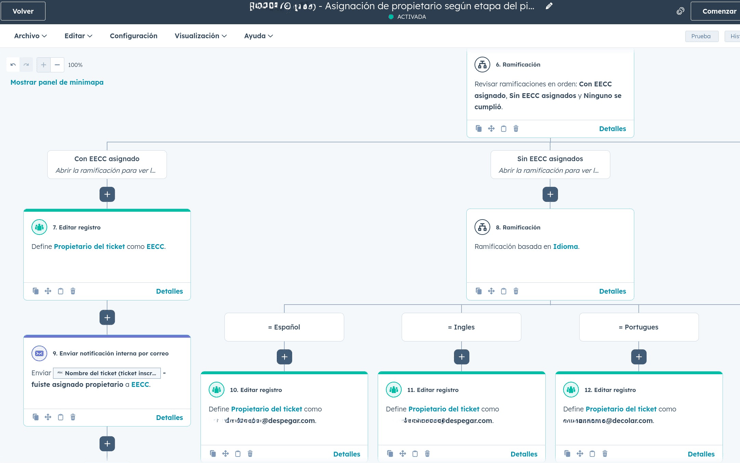Copy the step 6 Ramificación action

click(x=479, y=128)
